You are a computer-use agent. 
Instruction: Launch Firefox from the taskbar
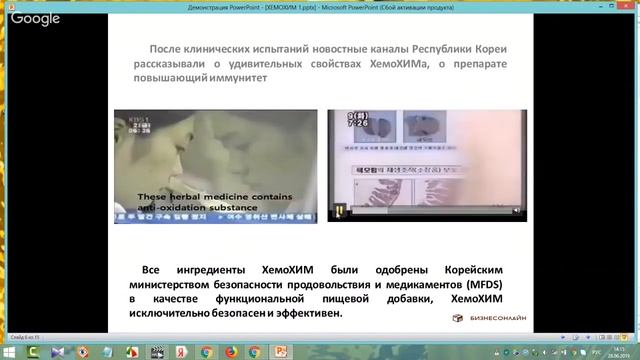231,352
